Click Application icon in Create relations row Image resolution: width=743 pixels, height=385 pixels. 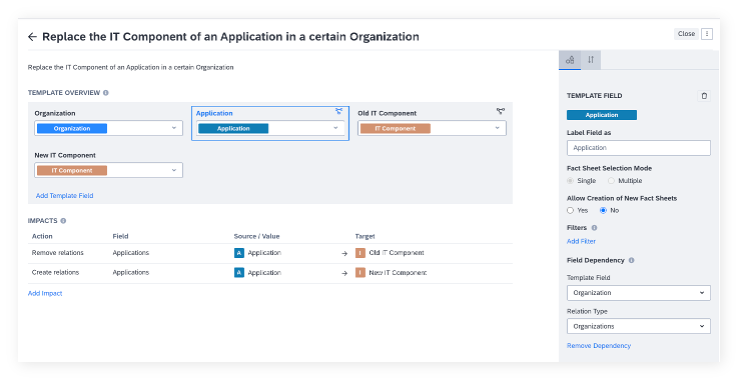point(239,273)
